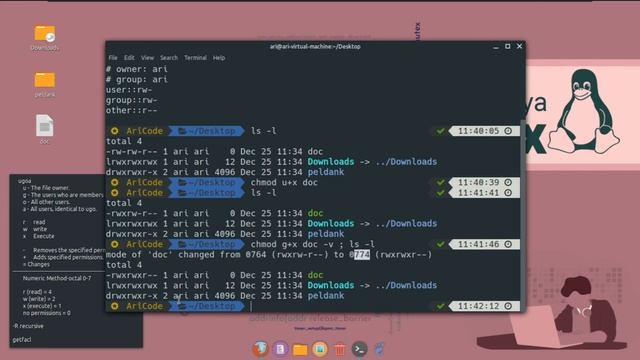Click 'ugoa' heading in notes window

point(24,181)
